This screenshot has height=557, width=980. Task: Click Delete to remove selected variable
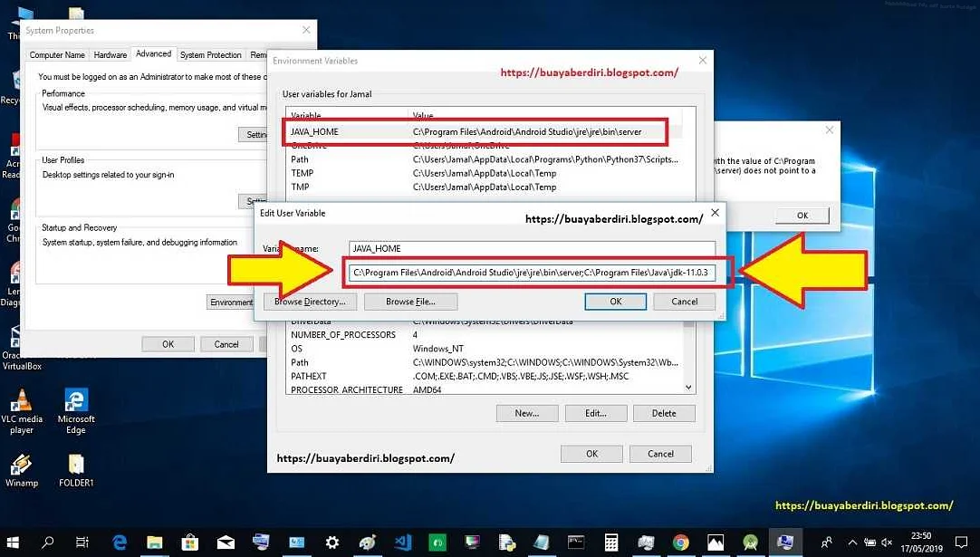tap(664, 412)
